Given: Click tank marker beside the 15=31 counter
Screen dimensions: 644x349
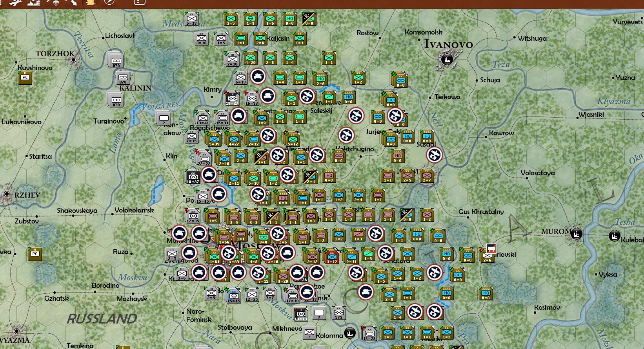Looking at the screenshot, I should point(238,116).
